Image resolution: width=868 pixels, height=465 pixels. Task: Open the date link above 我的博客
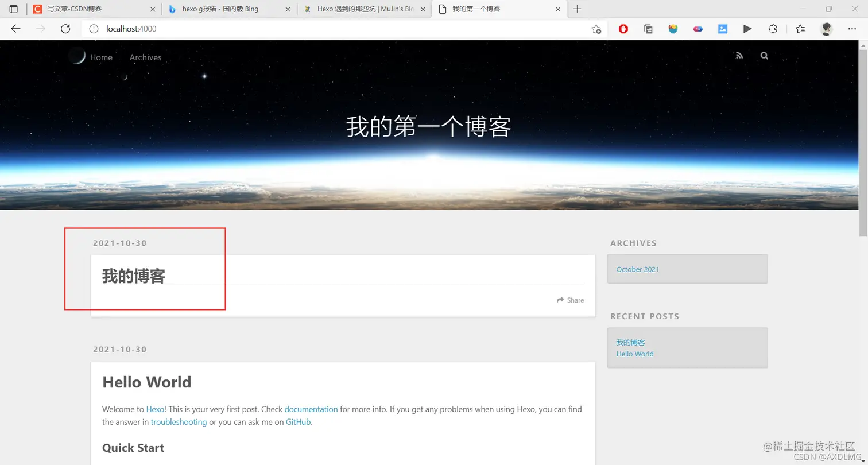pyautogui.click(x=120, y=243)
